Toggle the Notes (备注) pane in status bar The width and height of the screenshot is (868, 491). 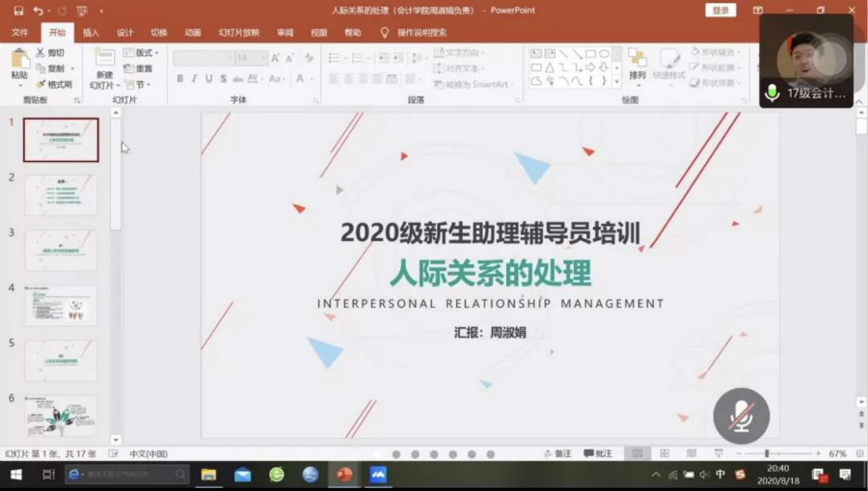[557, 453]
